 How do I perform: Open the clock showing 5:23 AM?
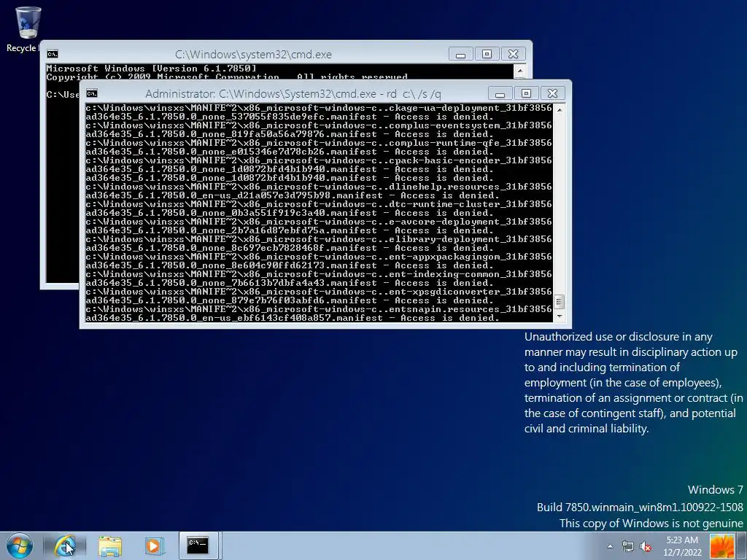tap(682, 546)
